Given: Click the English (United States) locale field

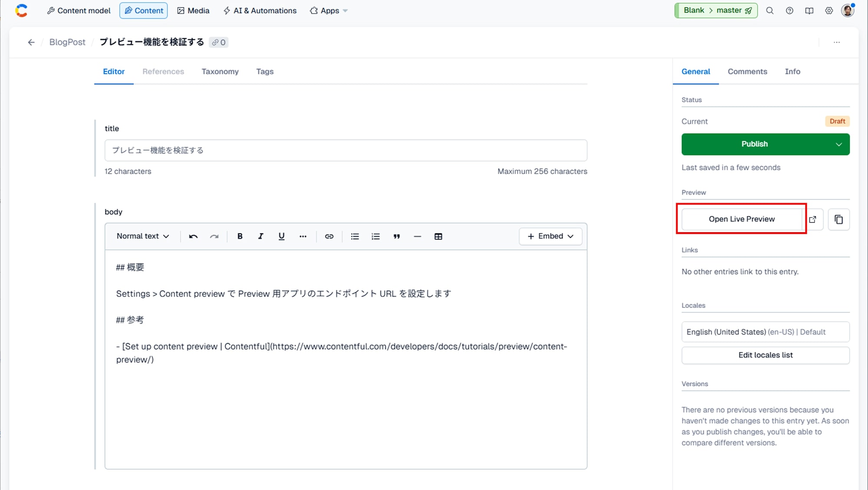Looking at the screenshot, I should coord(766,332).
